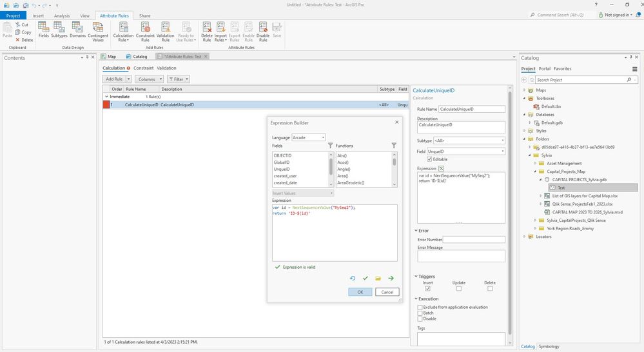Screen dimensions: 644x352
Task: Open the Field UnqueID dropdown
Action: [x=465, y=151]
